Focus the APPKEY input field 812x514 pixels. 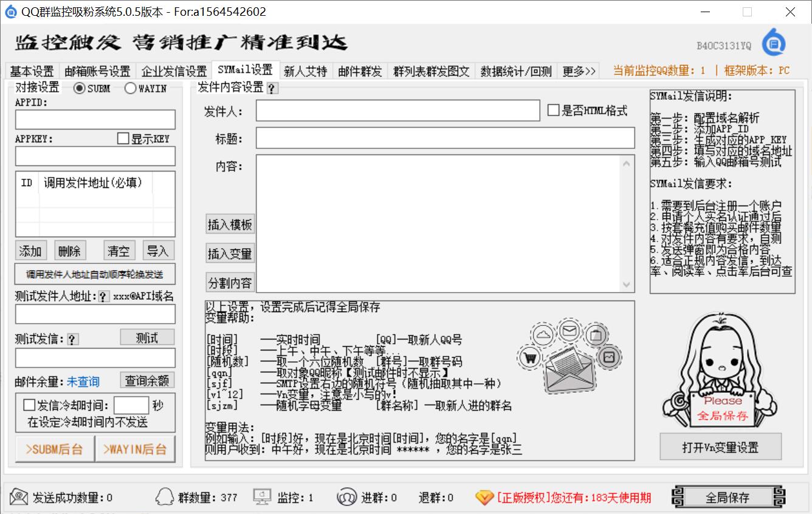click(x=95, y=156)
